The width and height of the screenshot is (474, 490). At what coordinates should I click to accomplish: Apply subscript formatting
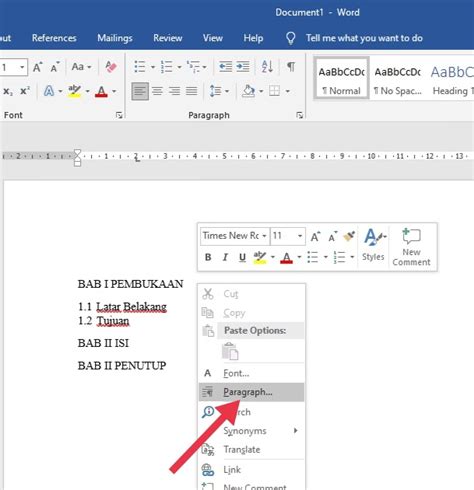coord(8,91)
